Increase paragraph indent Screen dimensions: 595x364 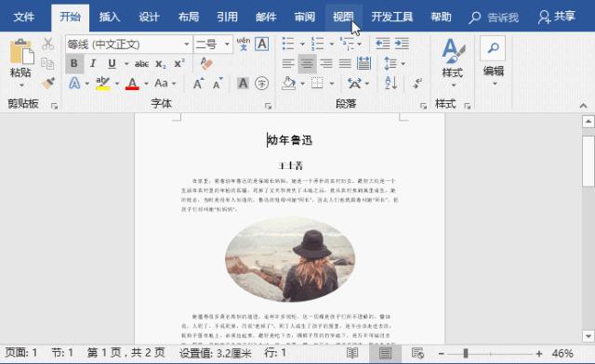coord(402,44)
